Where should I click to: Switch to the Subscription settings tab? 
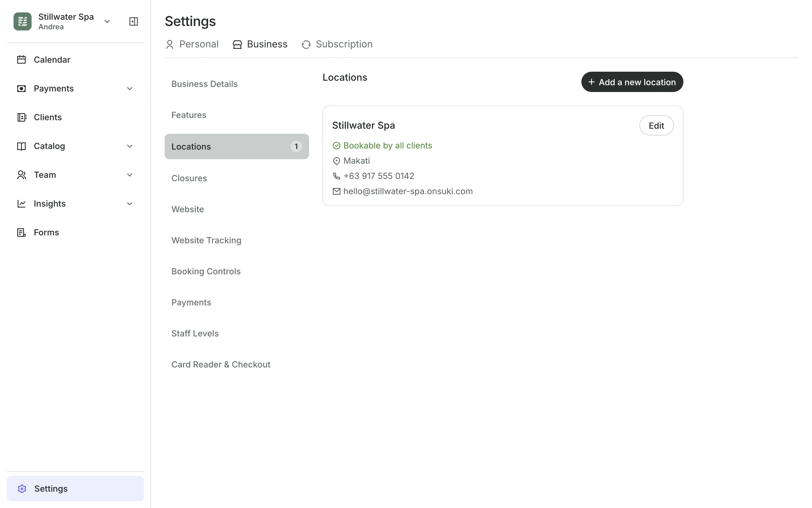click(337, 44)
